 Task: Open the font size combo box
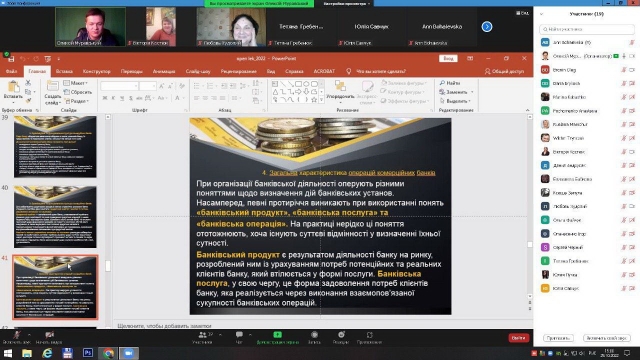click(x=147, y=86)
